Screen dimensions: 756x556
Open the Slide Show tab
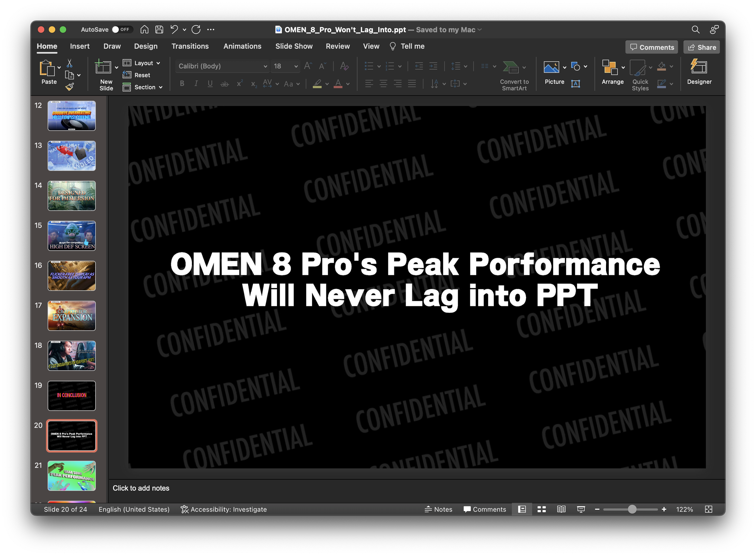click(294, 46)
